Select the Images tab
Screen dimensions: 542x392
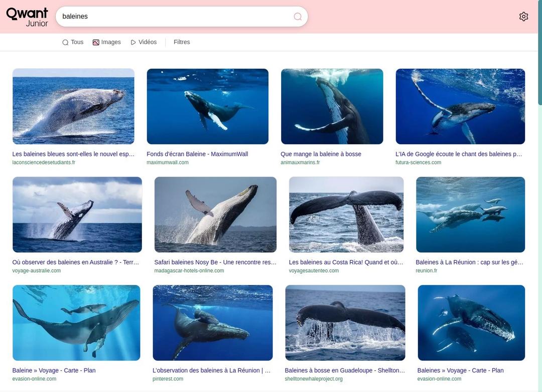(x=107, y=42)
